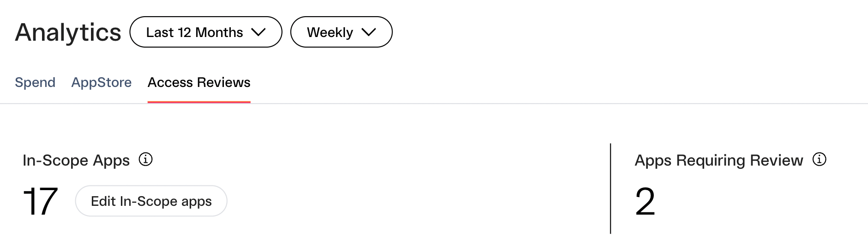Click the Apps Requiring Review label text
Screen dimensions: 868x247
[x=719, y=160]
